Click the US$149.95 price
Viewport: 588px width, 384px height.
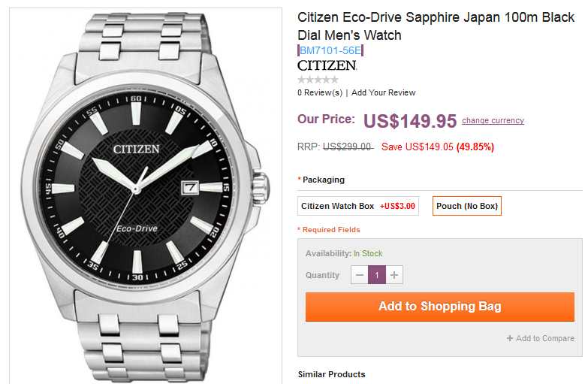[x=410, y=121]
